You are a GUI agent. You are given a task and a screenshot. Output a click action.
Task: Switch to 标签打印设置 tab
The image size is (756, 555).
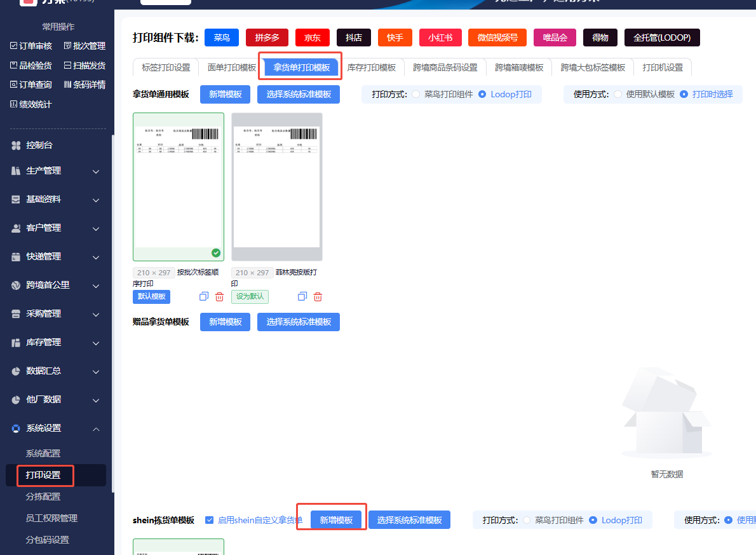[166, 67]
